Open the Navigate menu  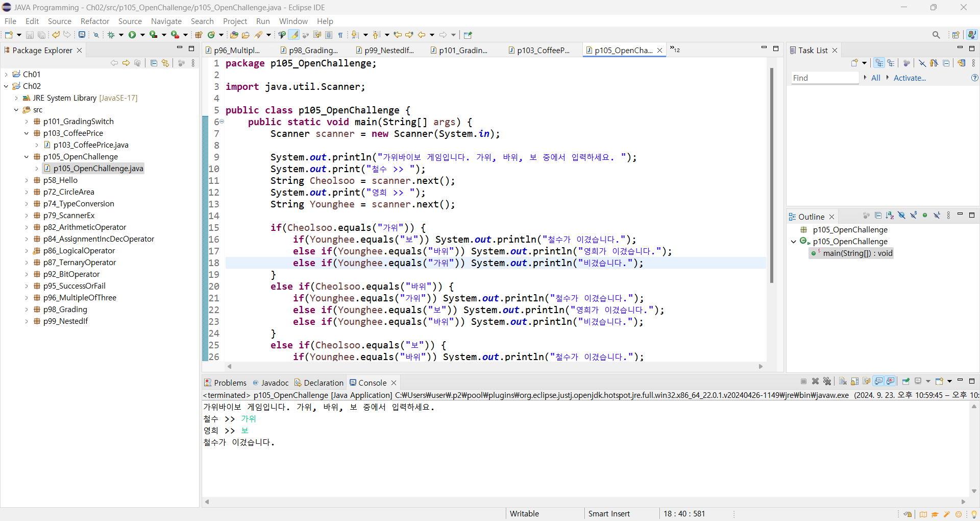point(166,21)
